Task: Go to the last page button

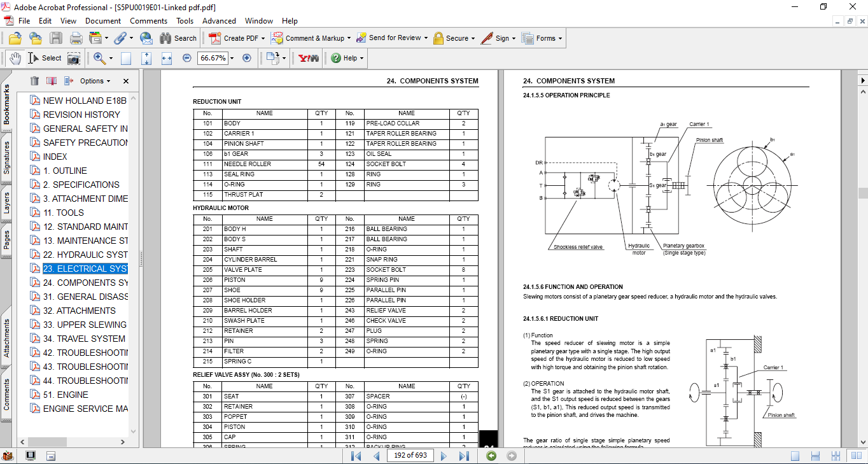Action: pos(464,456)
